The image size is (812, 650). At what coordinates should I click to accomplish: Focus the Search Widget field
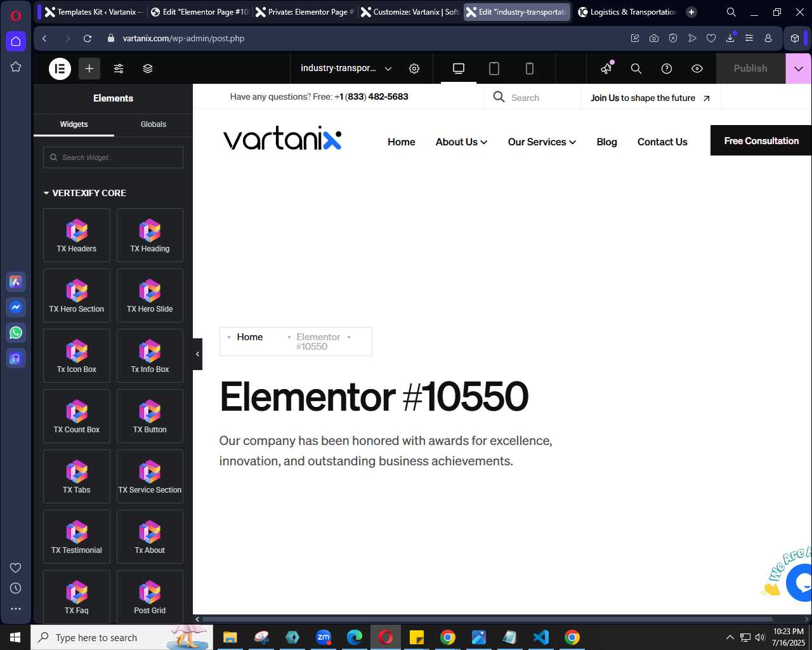point(113,157)
